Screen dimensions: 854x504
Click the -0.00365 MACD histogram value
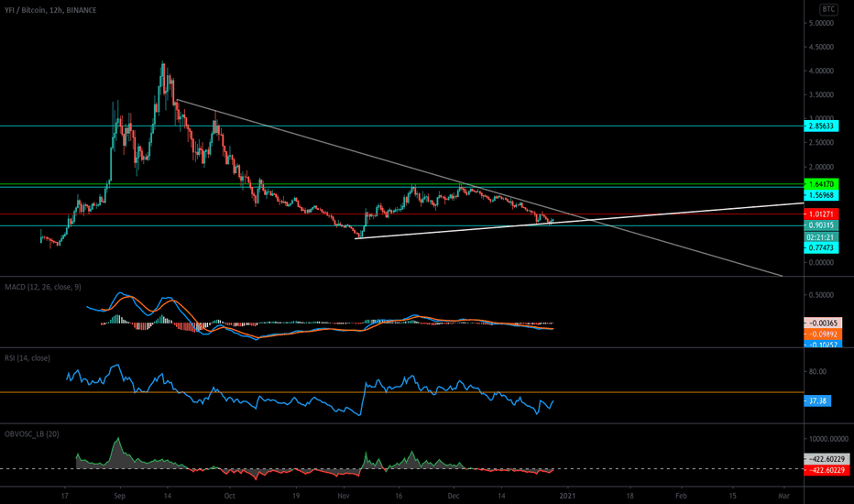click(x=823, y=323)
